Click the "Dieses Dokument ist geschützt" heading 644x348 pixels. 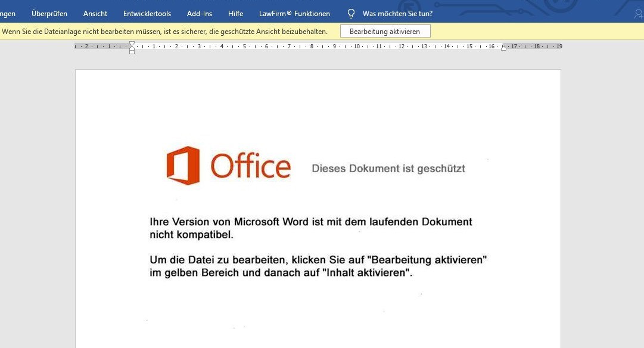click(388, 169)
